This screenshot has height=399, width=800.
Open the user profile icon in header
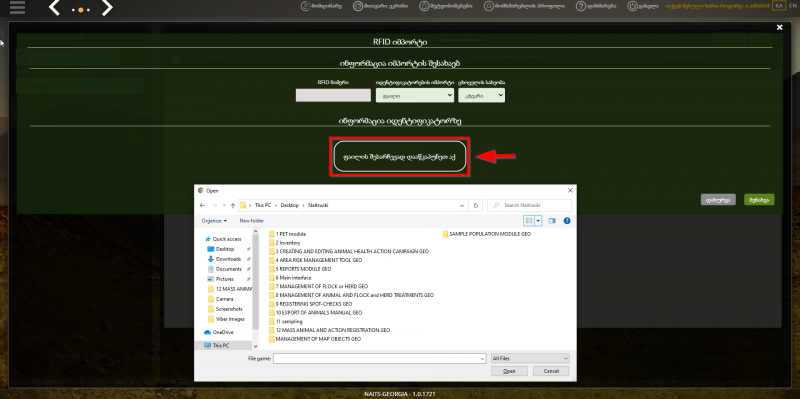(489, 6)
